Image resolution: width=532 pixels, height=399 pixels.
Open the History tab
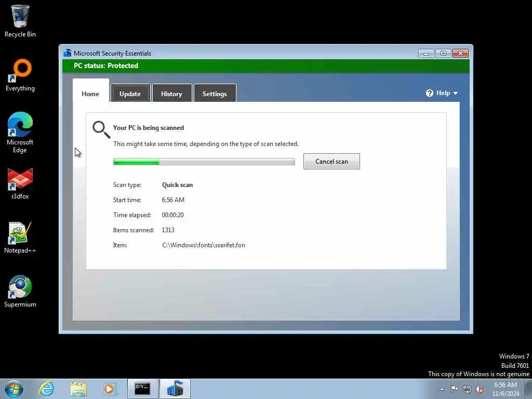(x=171, y=94)
